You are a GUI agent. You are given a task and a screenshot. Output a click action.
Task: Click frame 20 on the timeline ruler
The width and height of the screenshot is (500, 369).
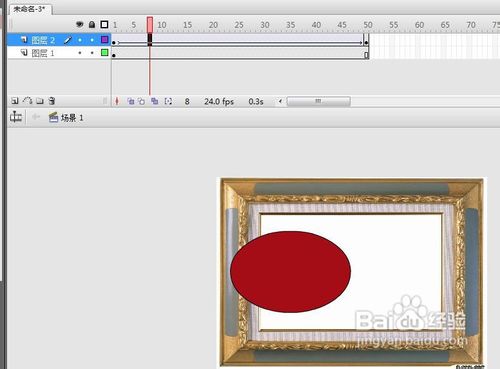tap(213, 25)
